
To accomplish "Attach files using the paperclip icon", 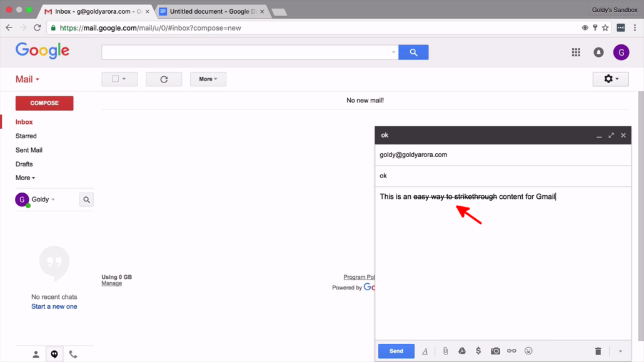I will 445,351.
